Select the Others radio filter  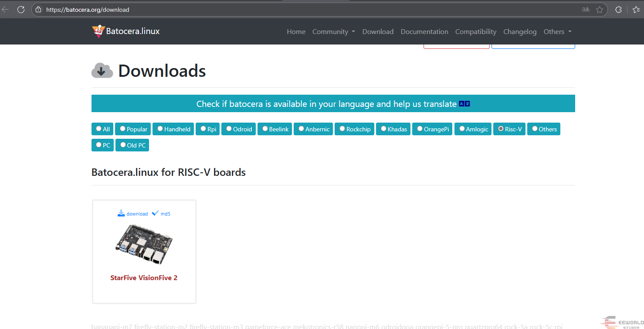click(535, 129)
